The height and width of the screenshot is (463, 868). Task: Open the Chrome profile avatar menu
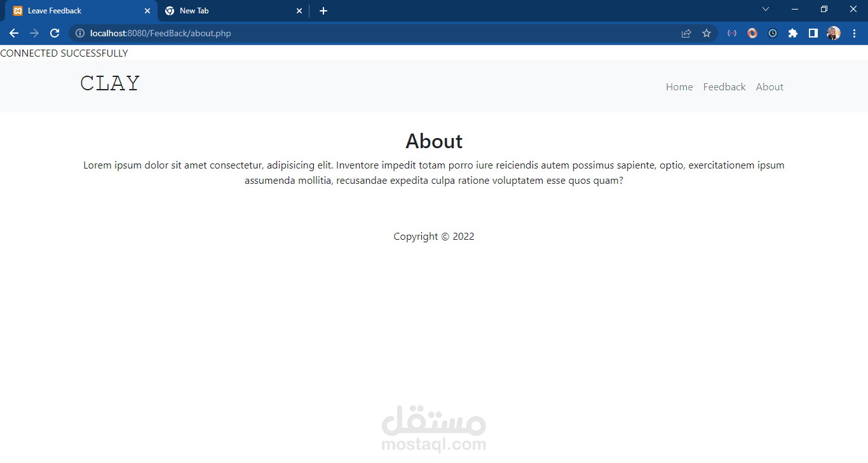(x=834, y=33)
